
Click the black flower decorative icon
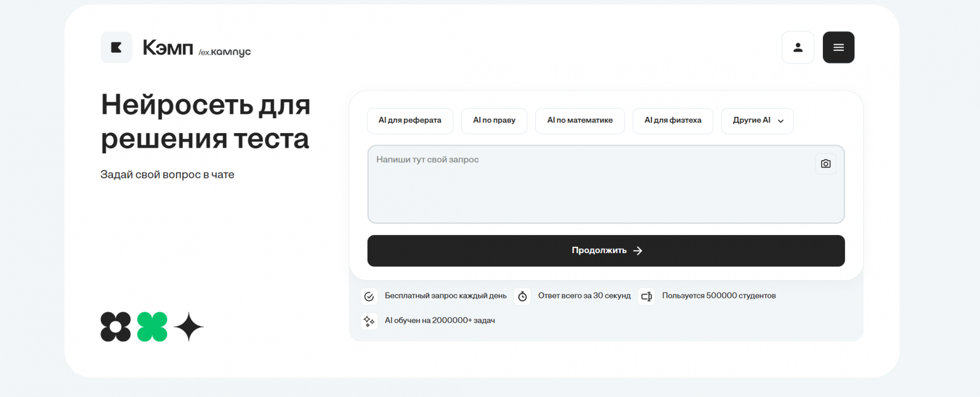point(116,327)
